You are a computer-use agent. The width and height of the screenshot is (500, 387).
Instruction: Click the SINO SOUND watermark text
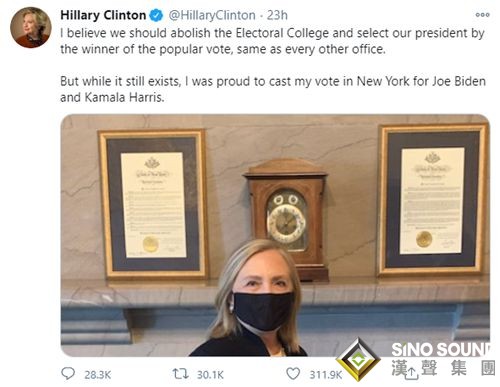(x=441, y=350)
